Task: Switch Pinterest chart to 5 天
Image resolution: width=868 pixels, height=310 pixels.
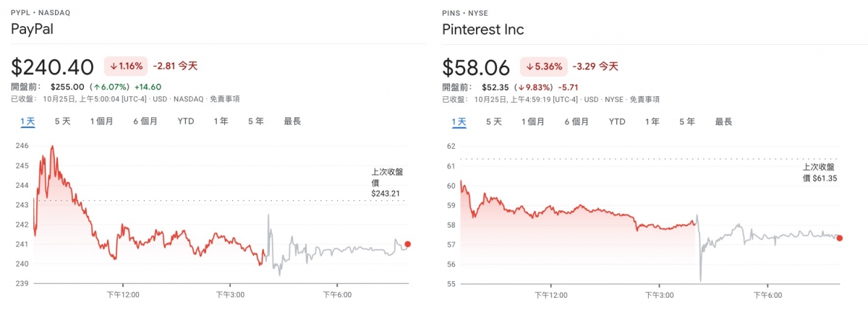Action: 493,121
